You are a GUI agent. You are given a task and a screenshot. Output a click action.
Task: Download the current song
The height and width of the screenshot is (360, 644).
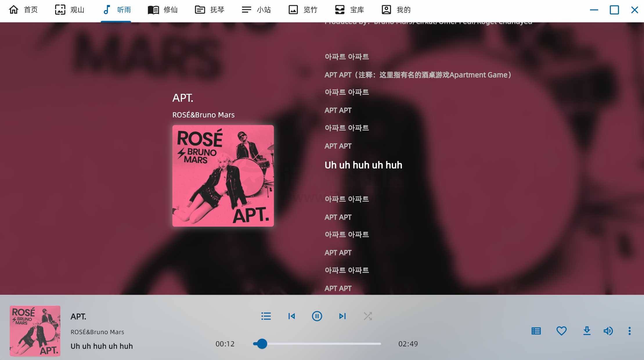coord(587,331)
